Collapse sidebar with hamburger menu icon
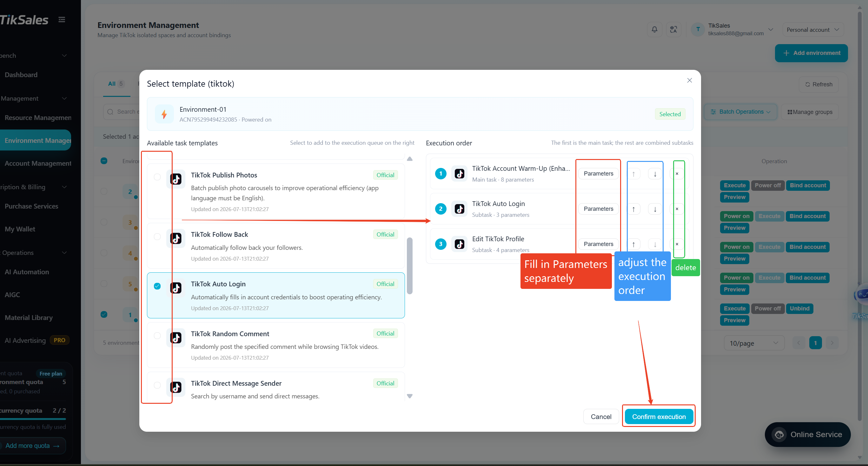 coord(62,20)
